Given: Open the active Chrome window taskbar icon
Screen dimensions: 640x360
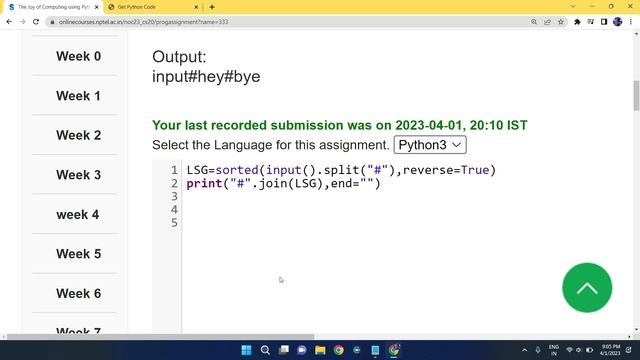Looking at the screenshot, I should 394,350.
